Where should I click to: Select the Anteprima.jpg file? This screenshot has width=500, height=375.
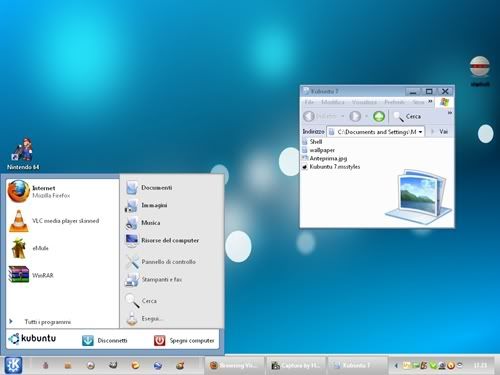[x=324, y=158]
